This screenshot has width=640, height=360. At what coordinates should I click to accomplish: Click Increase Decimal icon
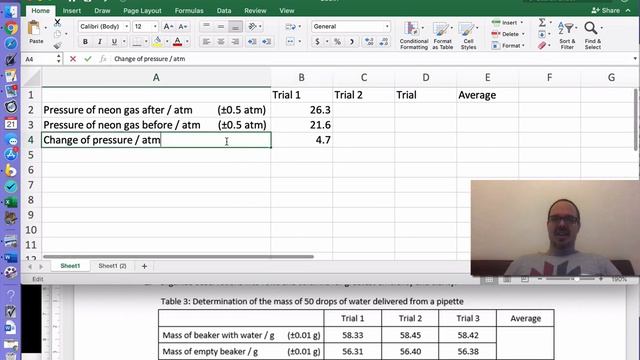point(369,42)
